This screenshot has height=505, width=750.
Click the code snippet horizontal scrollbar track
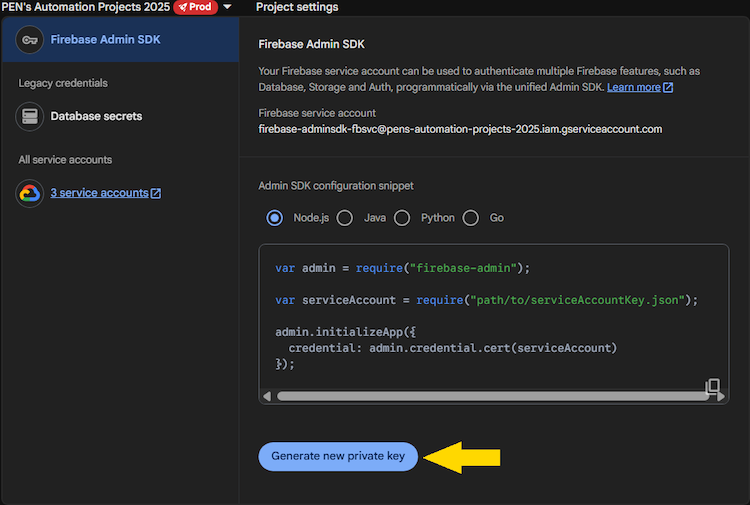point(493,396)
